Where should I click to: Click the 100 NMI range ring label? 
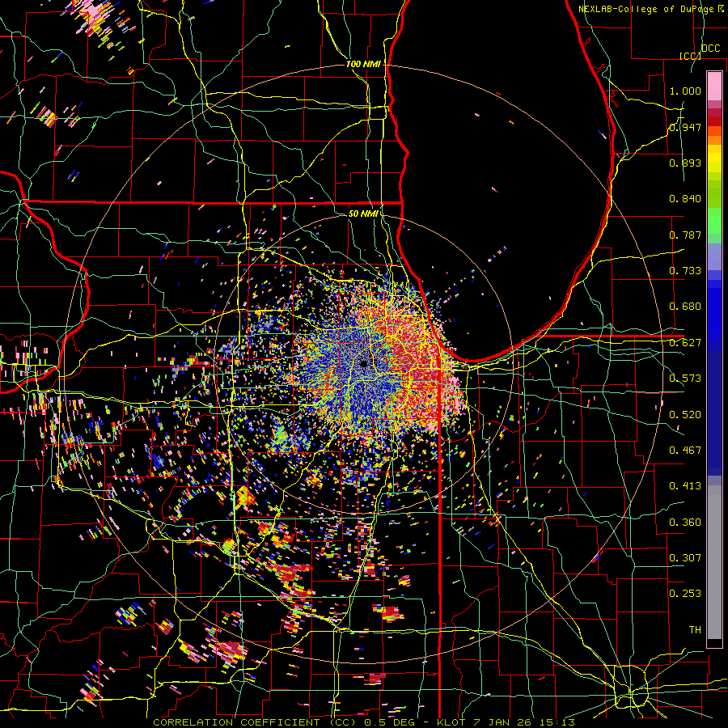coord(363,64)
